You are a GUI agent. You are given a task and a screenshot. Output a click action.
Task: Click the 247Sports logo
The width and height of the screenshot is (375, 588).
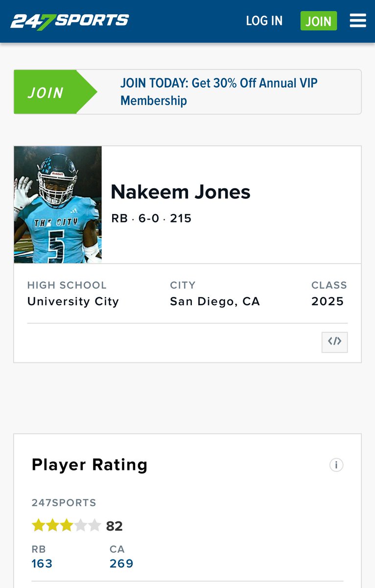coord(70,21)
